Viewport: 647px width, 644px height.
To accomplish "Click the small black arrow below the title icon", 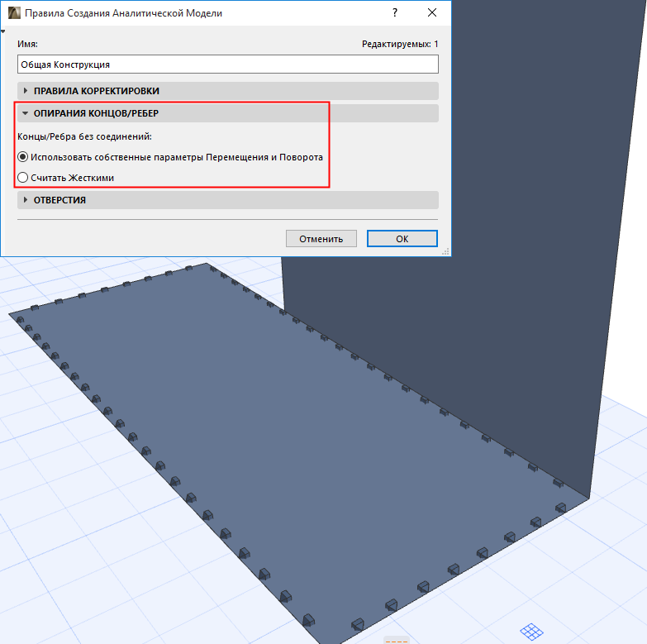I will coord(2,31).
